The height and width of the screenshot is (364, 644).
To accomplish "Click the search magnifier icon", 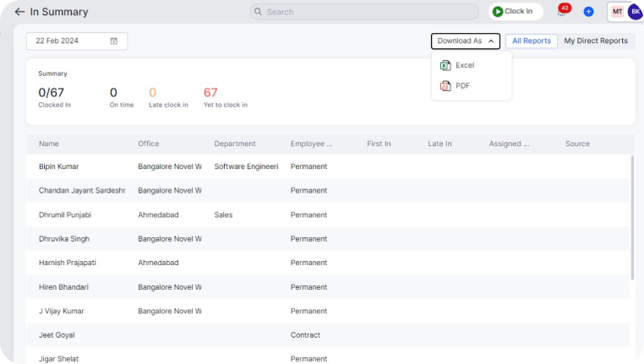I will 258,12.
